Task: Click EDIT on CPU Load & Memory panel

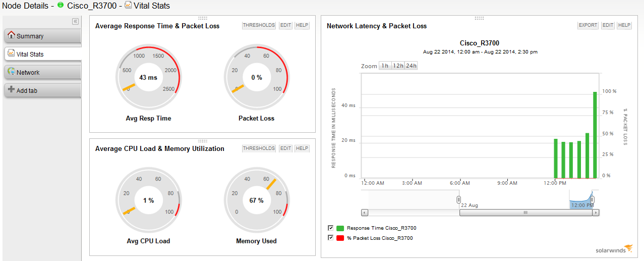Action: [286, 148]
